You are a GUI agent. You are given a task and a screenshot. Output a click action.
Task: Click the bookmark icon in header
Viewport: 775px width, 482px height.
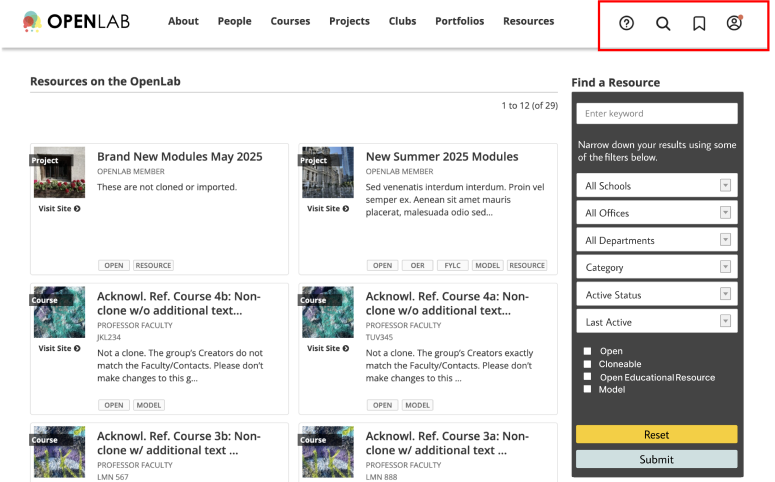[x=699, y=23]
